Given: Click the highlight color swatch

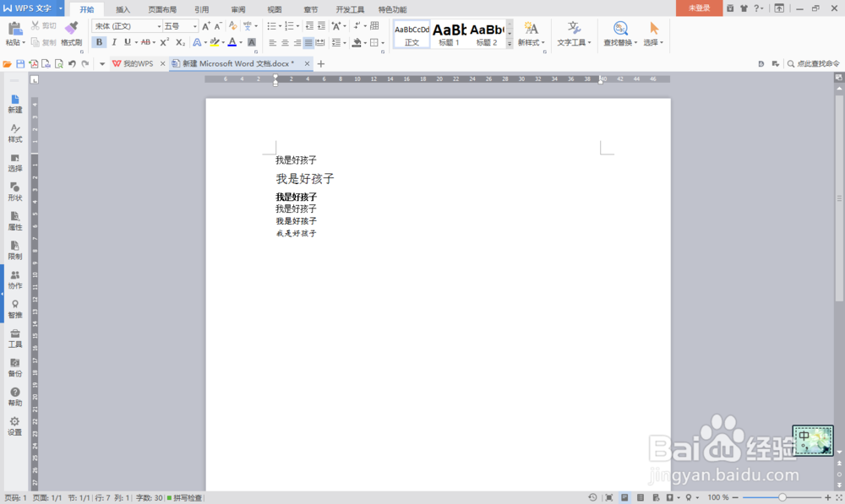Looking at the screenshot, I should pyautogui.click(x=215, y=42).
